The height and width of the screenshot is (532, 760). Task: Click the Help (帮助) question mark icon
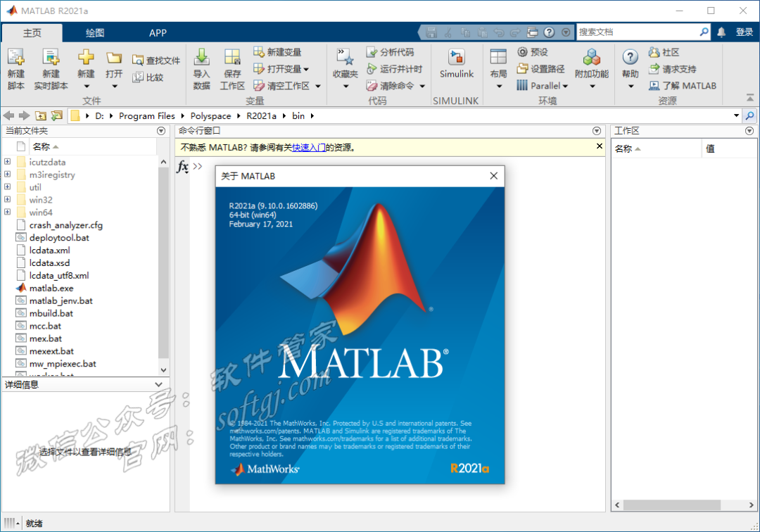[x=630, y=57]
